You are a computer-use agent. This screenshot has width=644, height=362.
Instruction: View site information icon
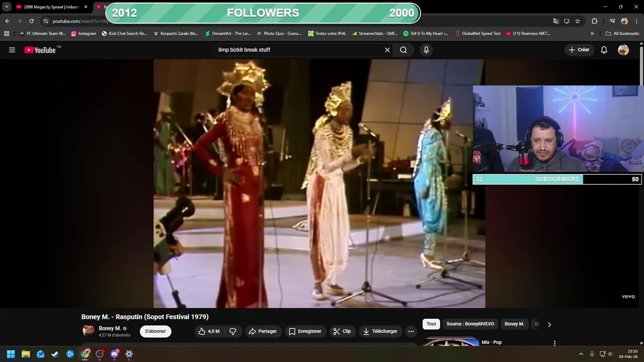[46, 21]
